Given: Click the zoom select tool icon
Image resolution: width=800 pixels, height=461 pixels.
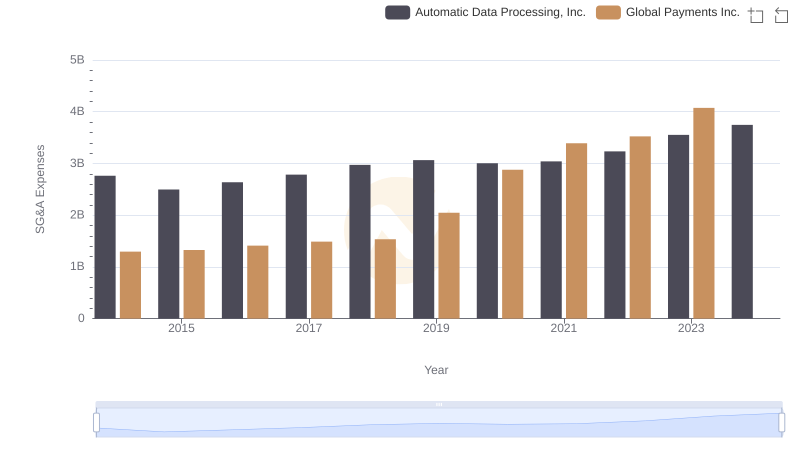Looking at the screenshot, I should click(x=756, y=15).
